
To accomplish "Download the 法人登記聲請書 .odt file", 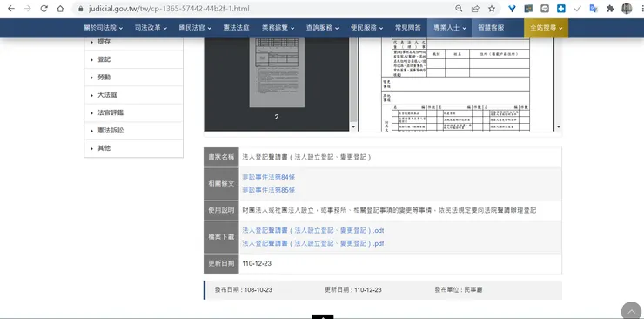I will click(x=313, y=230).
